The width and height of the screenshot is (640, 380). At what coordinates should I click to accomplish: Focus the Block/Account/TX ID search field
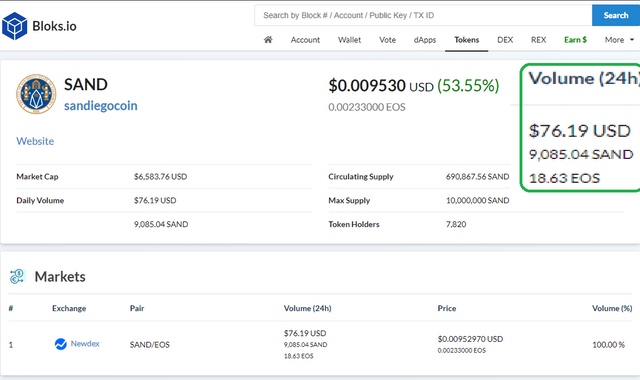coord(423,16)
